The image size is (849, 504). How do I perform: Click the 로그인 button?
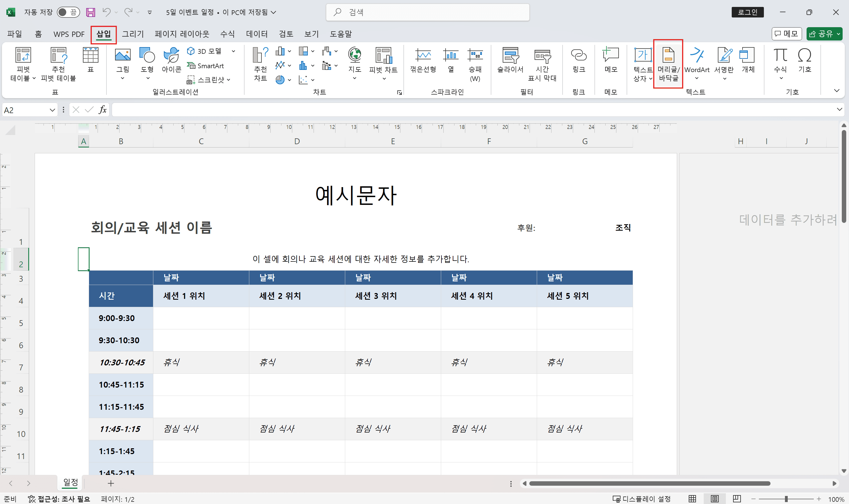[x=748, y=12]
